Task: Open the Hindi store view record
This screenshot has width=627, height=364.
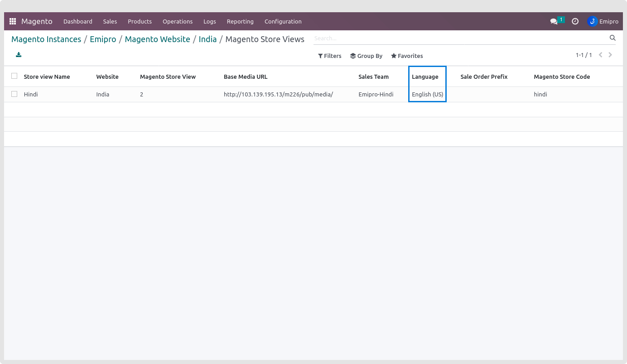Action: (31, 95)
